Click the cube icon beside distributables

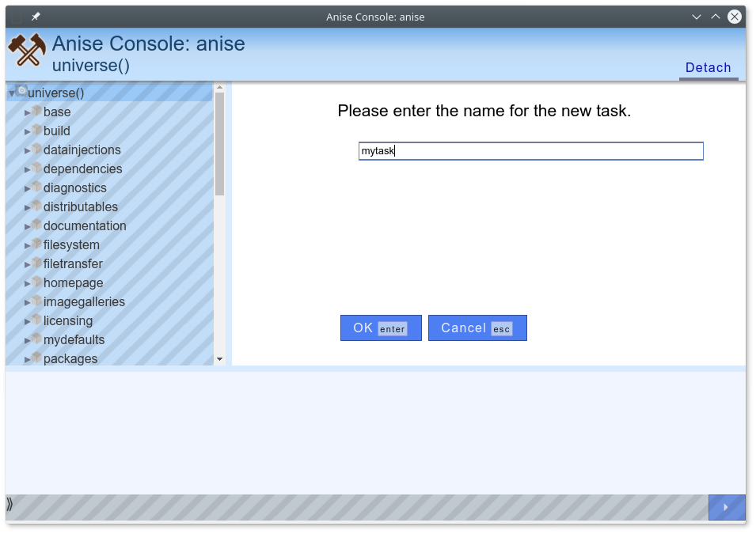pos(37,206)
